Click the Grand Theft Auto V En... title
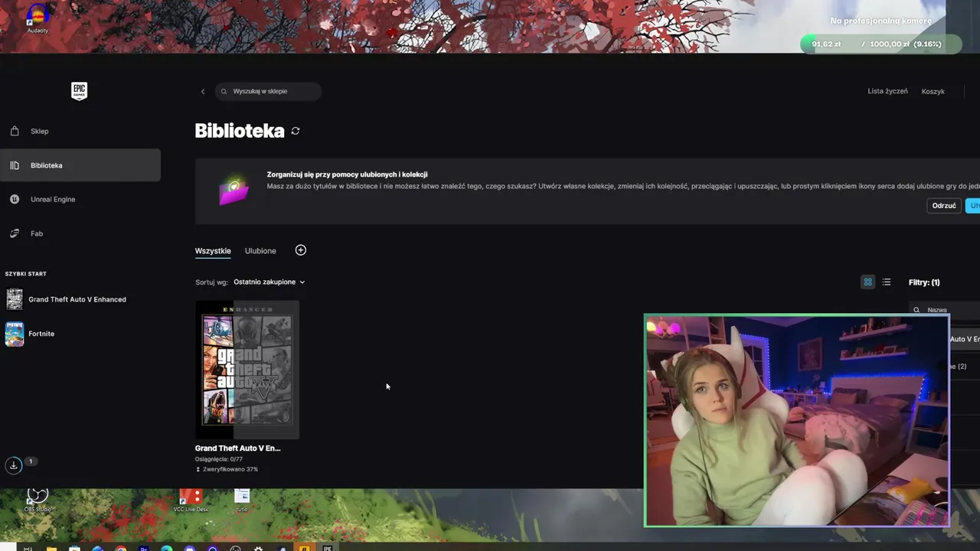The width and height of the screenshot is (980, 551). pos(237,448)
